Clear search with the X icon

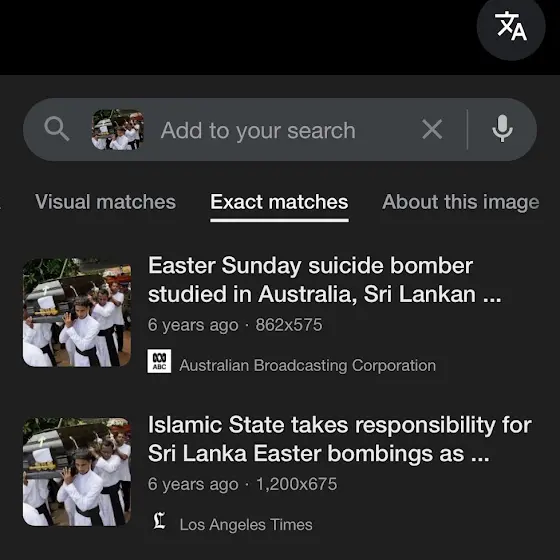coord(432,129)
